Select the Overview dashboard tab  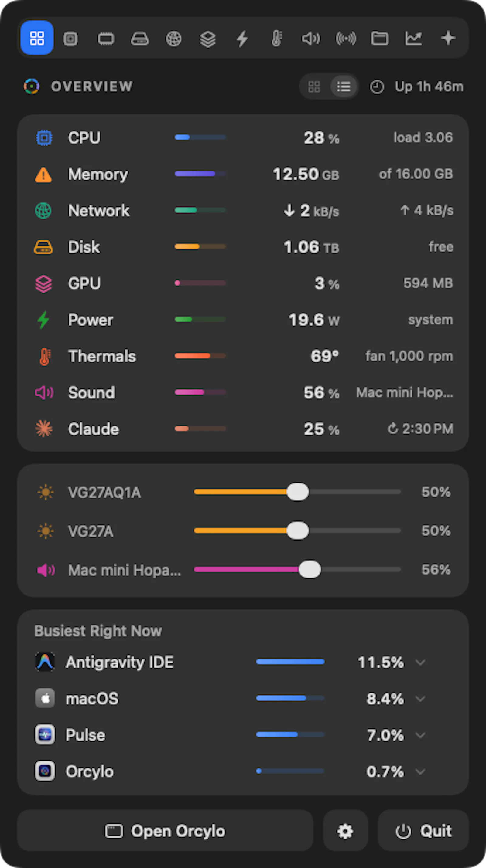[x=37, y=38]
